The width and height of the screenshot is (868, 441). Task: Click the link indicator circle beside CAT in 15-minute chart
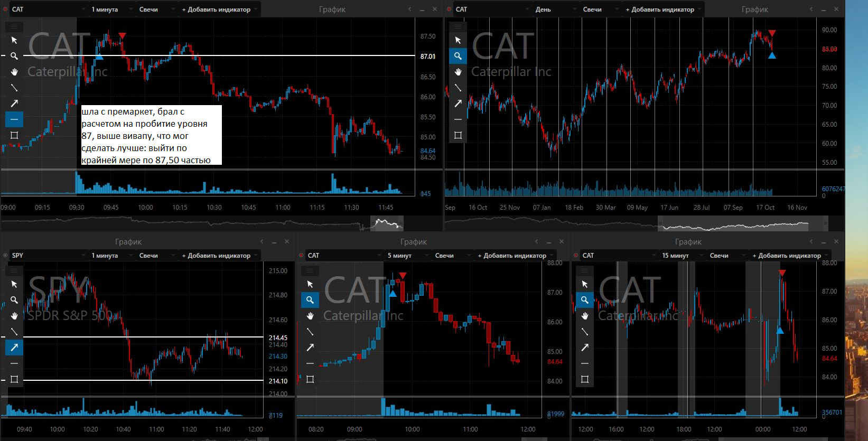pos(576,256)
